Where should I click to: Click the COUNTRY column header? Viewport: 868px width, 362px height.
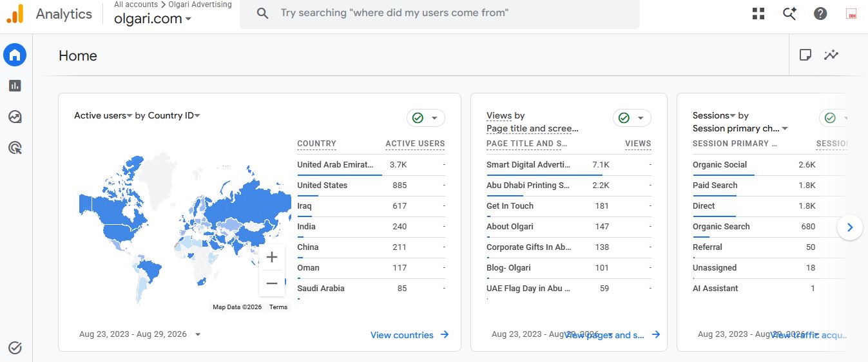[316, 144]
